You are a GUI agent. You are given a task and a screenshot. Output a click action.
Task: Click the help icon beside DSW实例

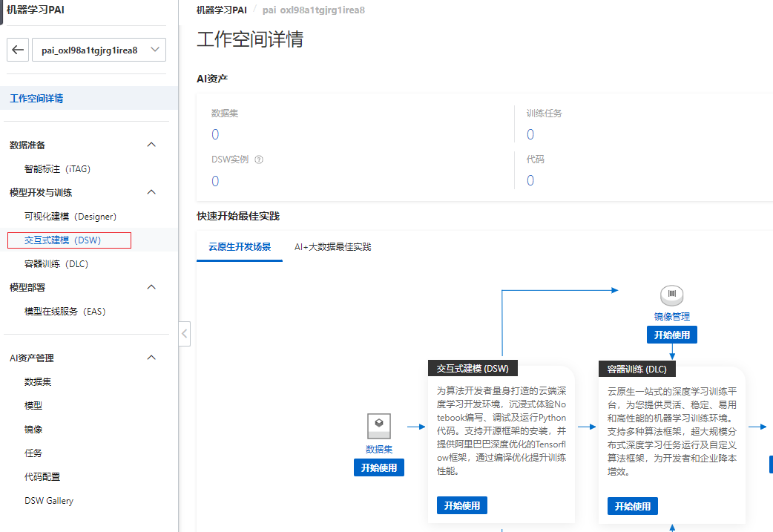tap(259, 160)
